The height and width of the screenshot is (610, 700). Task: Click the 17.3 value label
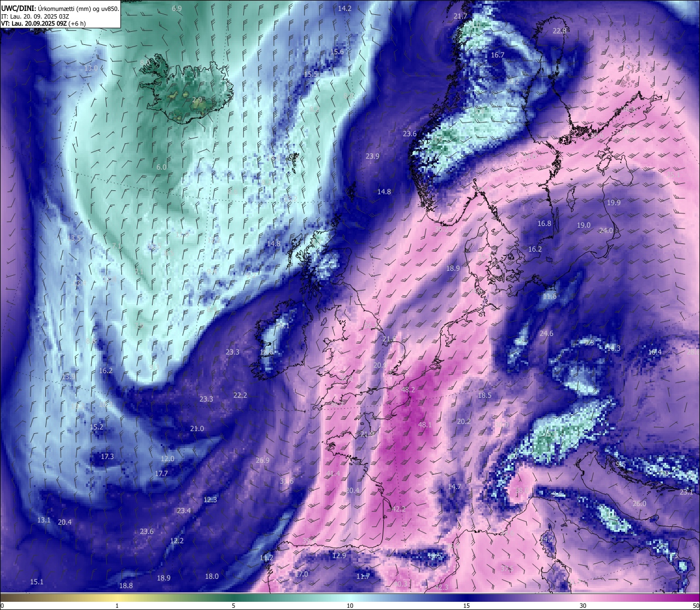pyautogui.click(x=107, y=456)
